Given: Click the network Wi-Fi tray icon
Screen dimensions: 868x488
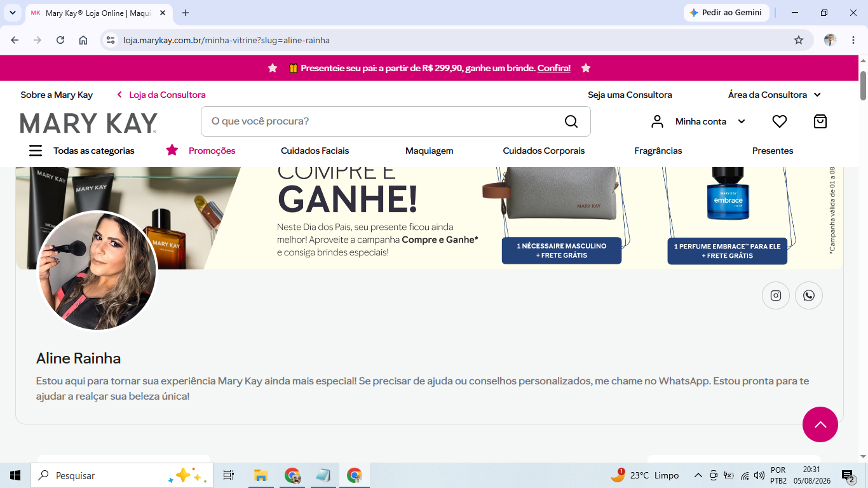Looking at the screenshot, I should coord(745,475).
